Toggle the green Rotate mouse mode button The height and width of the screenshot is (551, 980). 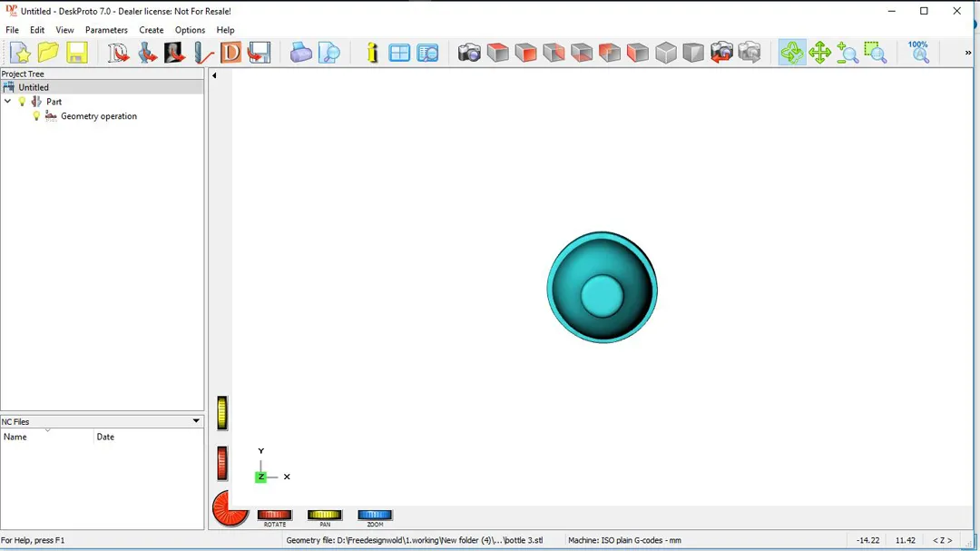(792, 53)
